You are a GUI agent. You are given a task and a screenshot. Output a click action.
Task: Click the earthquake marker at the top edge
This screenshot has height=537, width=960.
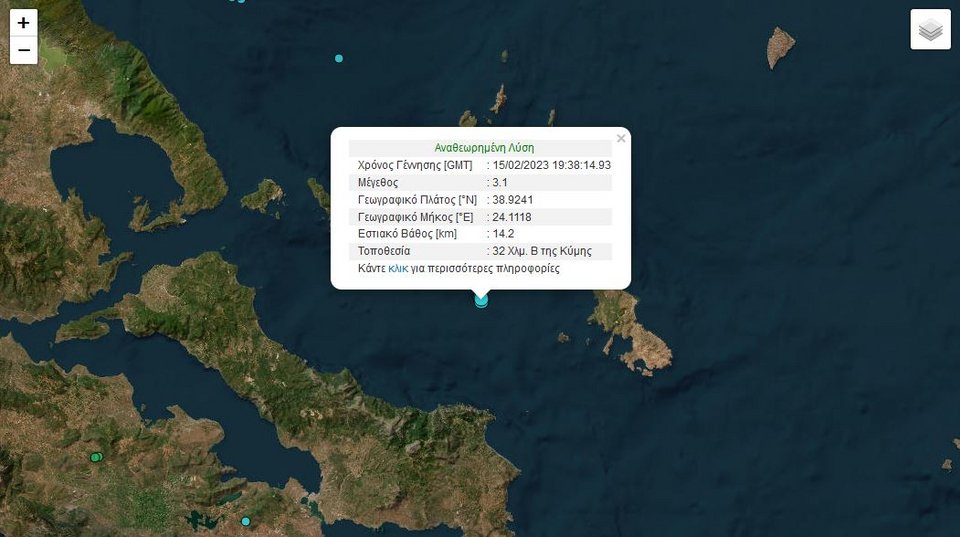(237, 1)
